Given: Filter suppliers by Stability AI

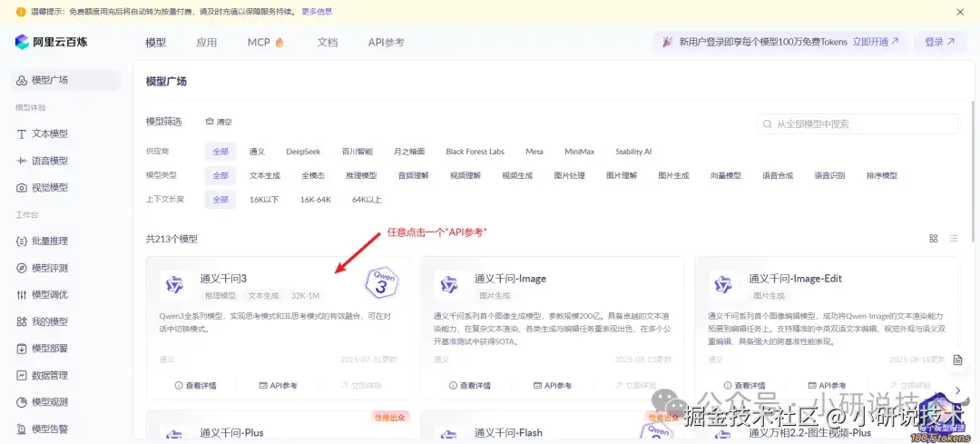Looking at the screenshot, I should [x=633, y=152].
